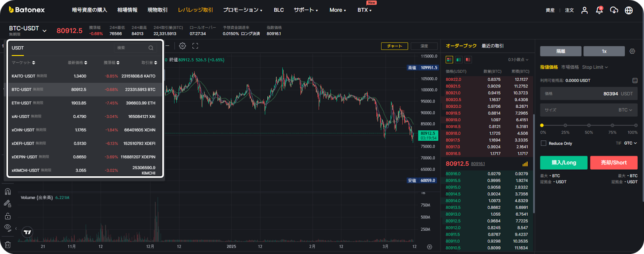The width and height of the screenshot is (644, 254).
Task: Select the ETH-USDT row in market list
Action: point(85,103)
